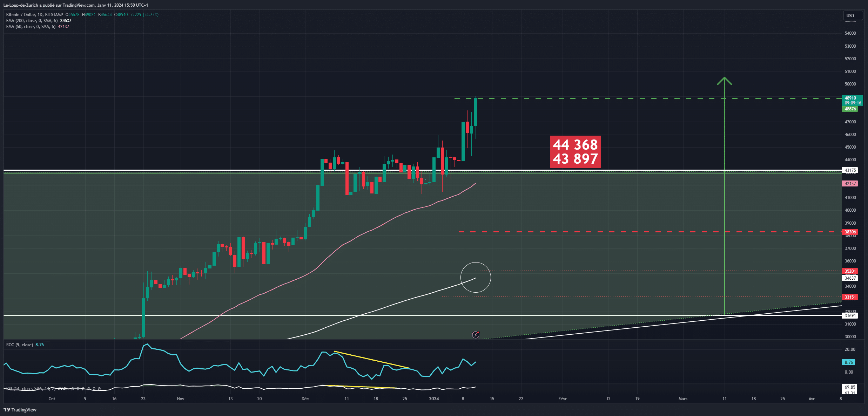Image resolution: width=868 pixels, height=416 pixels.
Task: Select the Bitcoin / Dollar symbol legend
Action: click(34, 15)
